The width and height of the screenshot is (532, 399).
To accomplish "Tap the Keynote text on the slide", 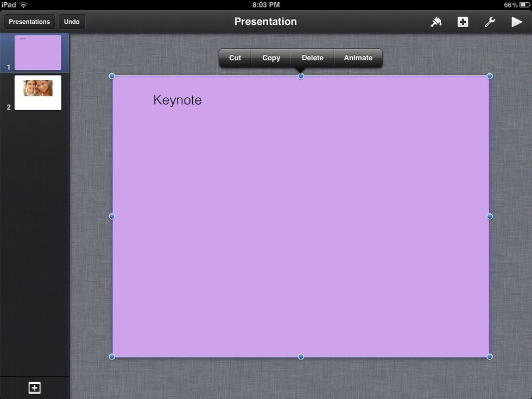I will tap(178, 100).
